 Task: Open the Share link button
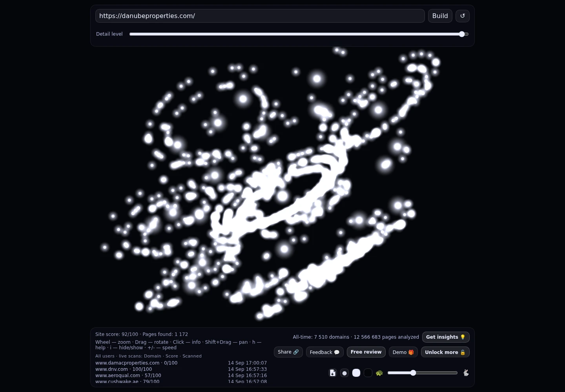pyautogui.click(x=288, y=352)
